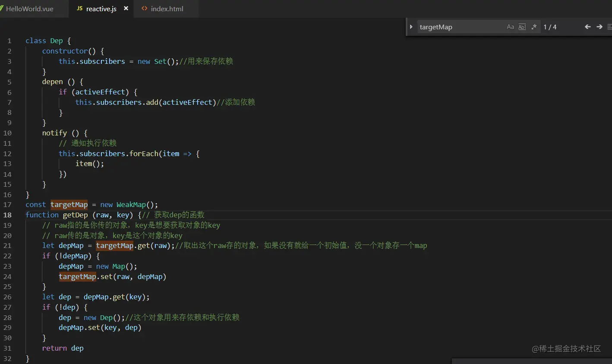Click the HTML icon on index.html tab
The width and height of the screenshot is (612, 364).
point(145,8)
